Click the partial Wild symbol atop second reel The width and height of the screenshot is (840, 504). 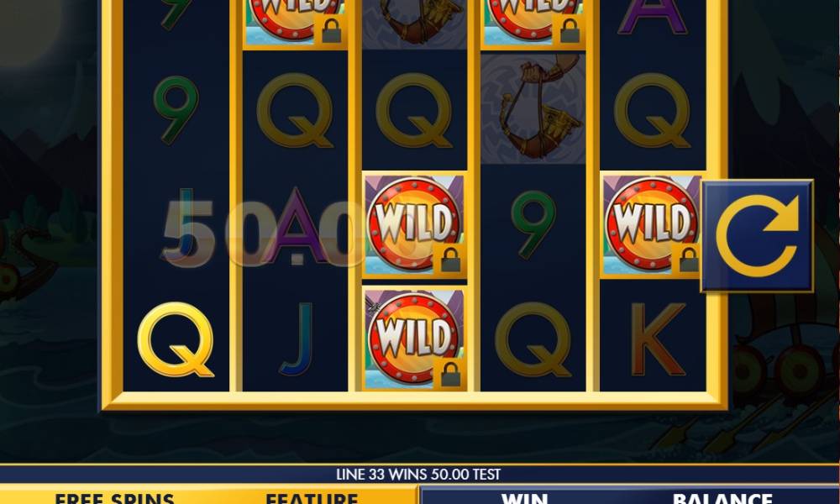click(295, 24)
